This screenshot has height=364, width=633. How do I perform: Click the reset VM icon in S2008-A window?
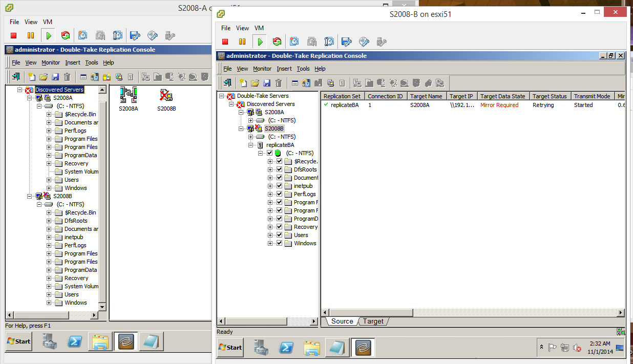66,35
